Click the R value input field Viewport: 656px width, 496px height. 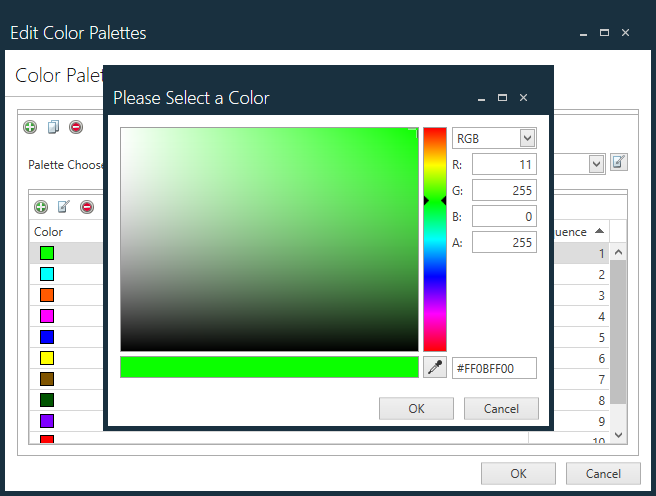click(x=504, y=165)
